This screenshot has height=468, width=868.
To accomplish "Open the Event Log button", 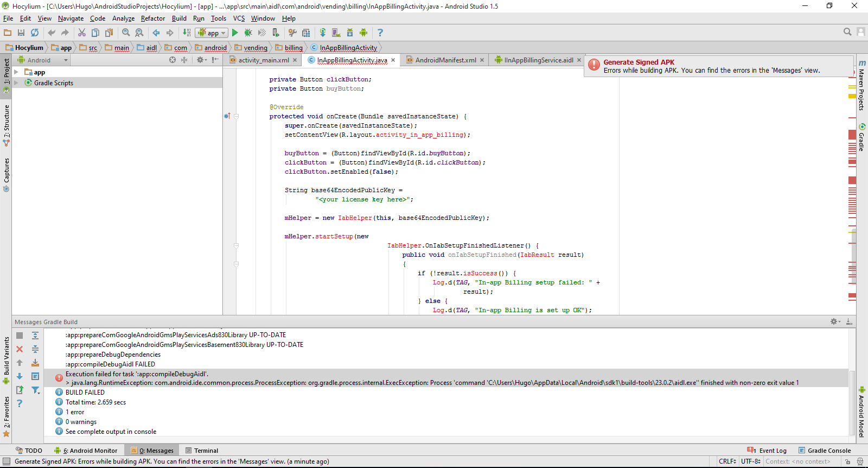I will coord(767,451).
